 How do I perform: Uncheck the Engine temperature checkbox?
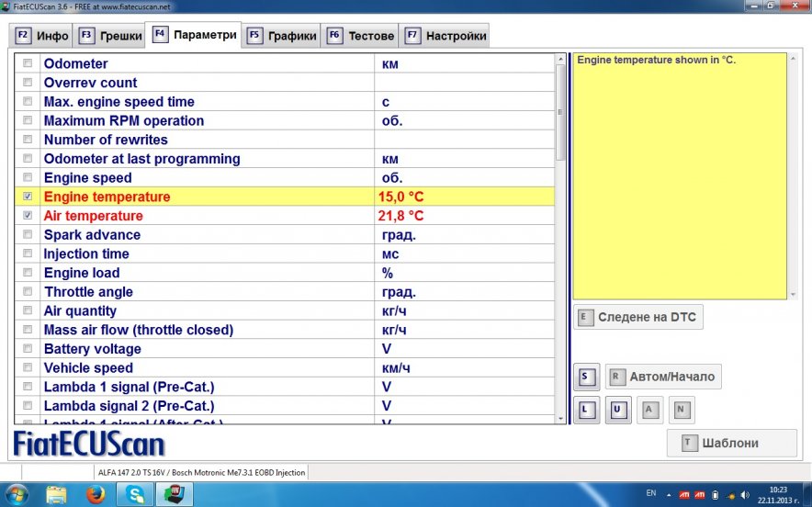pos(28,197)
